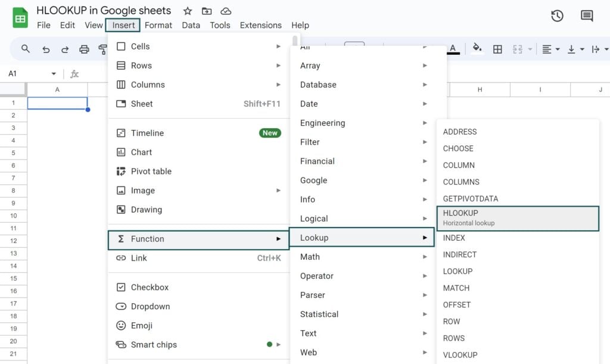
Task: Insert a Drawing
Action: (198, 209)
